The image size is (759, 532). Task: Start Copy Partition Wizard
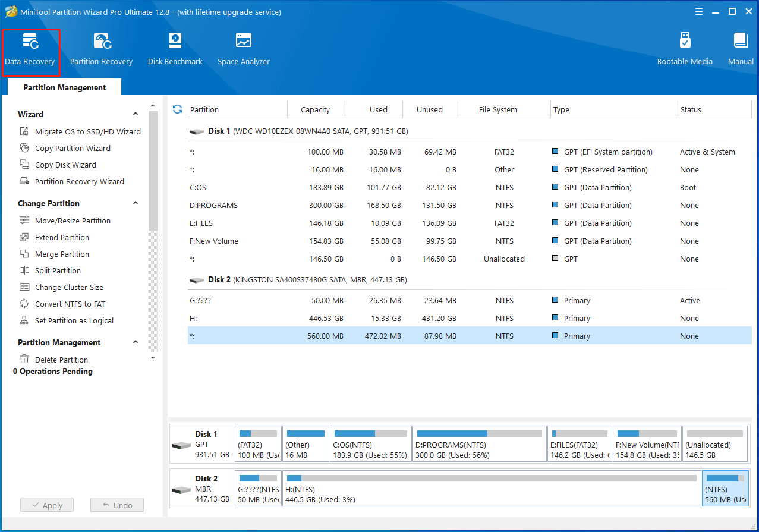tap(65, 148)
